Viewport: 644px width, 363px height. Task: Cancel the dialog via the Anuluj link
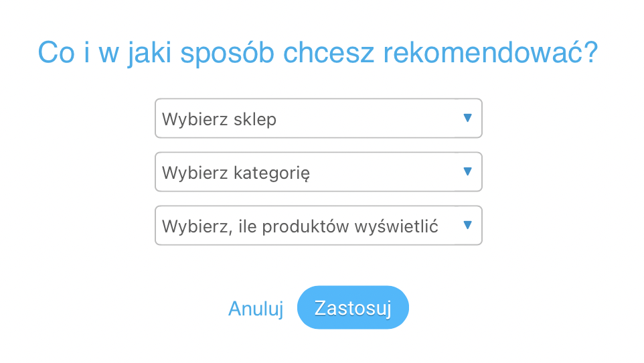pos(256,308)
